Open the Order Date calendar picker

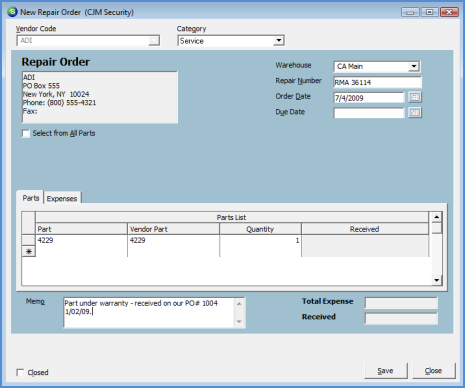[x=414, y=97]
